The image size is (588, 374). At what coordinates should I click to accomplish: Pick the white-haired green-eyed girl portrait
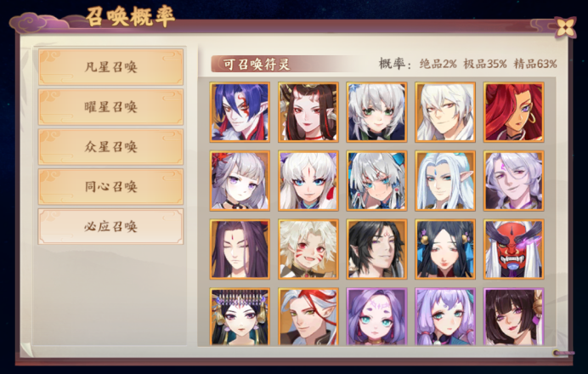click(x=376, y=112)
